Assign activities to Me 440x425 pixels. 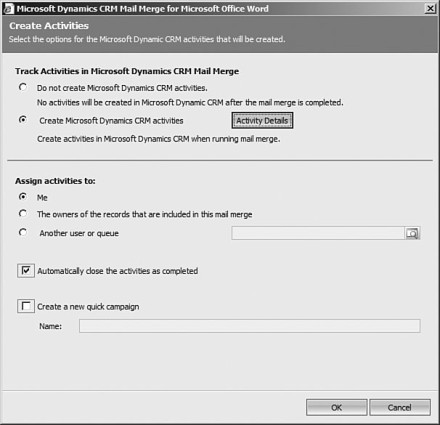[23, 197]
